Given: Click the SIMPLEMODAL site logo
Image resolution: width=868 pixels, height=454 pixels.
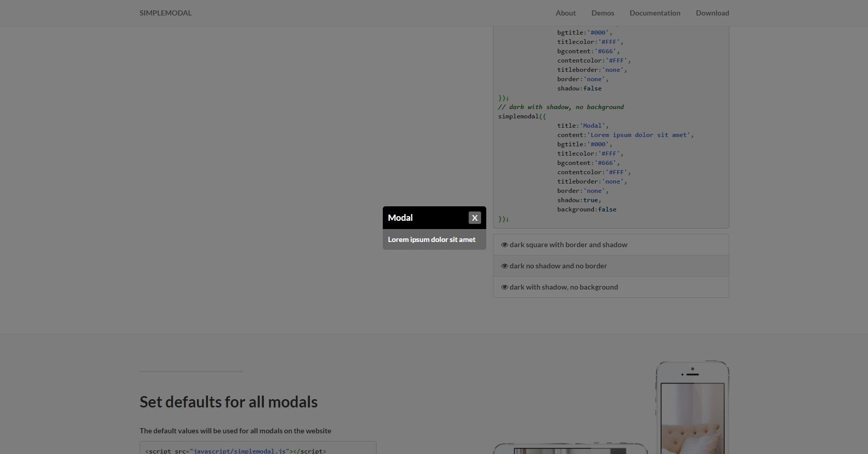Looking at the screenshot, I should point(166,13).
